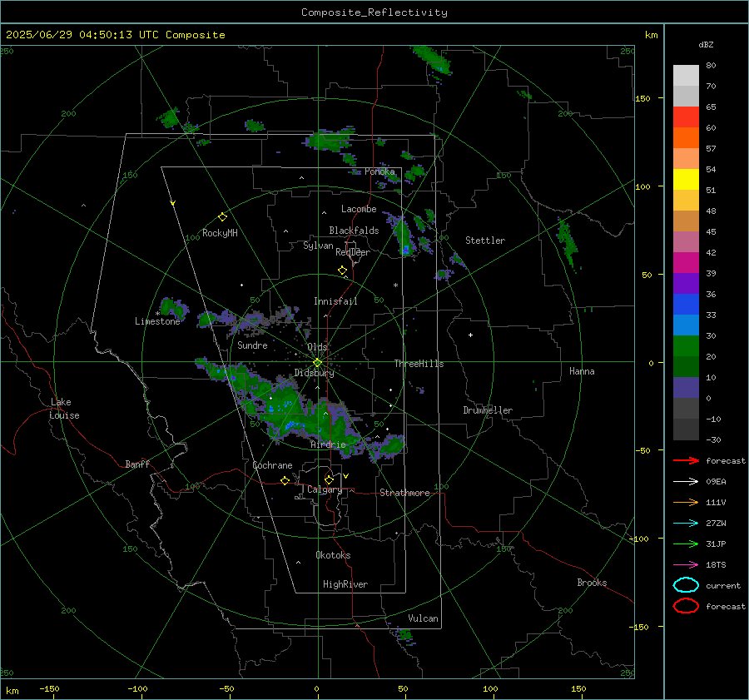This screenshot has height=700, width=749.
Task: Click the Sylvan label
Action: [x=318, y=246]
